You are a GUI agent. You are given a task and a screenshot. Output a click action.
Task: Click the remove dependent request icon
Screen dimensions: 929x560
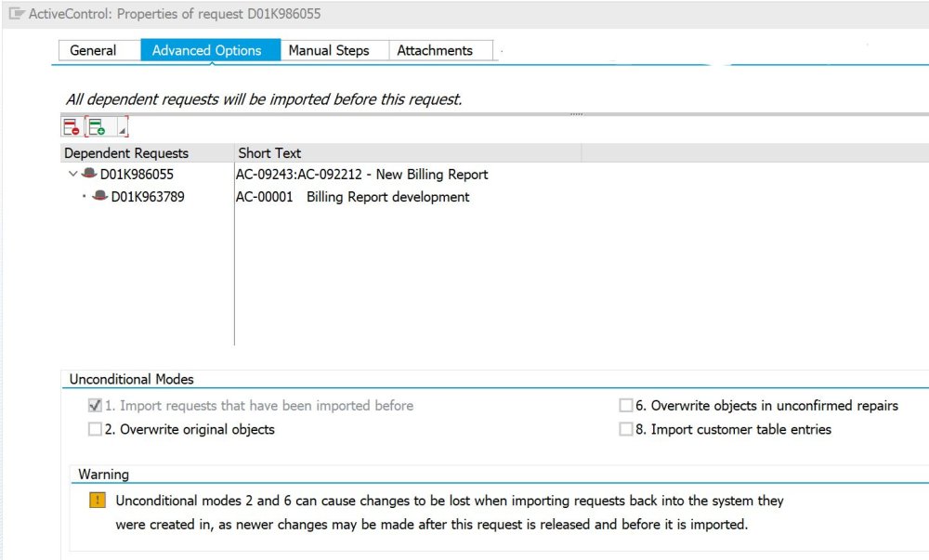tap(72, 127)
